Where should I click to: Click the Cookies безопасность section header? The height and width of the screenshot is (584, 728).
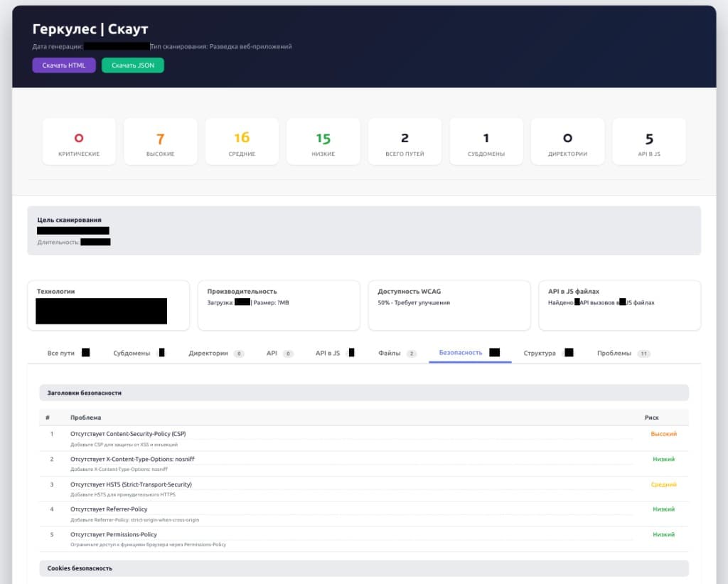pyautogui.click(x=364, y=568)
